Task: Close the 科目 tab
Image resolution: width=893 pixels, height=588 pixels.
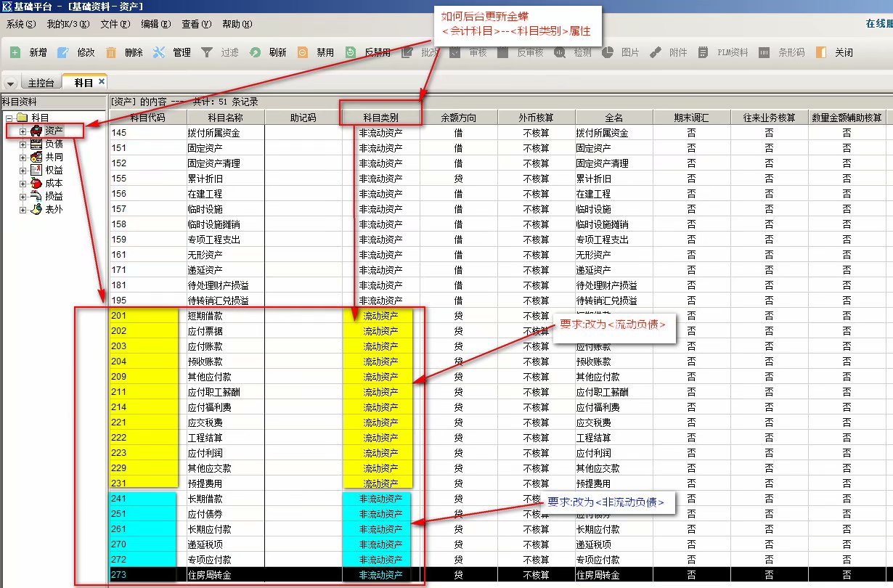Action: (101, 81)
